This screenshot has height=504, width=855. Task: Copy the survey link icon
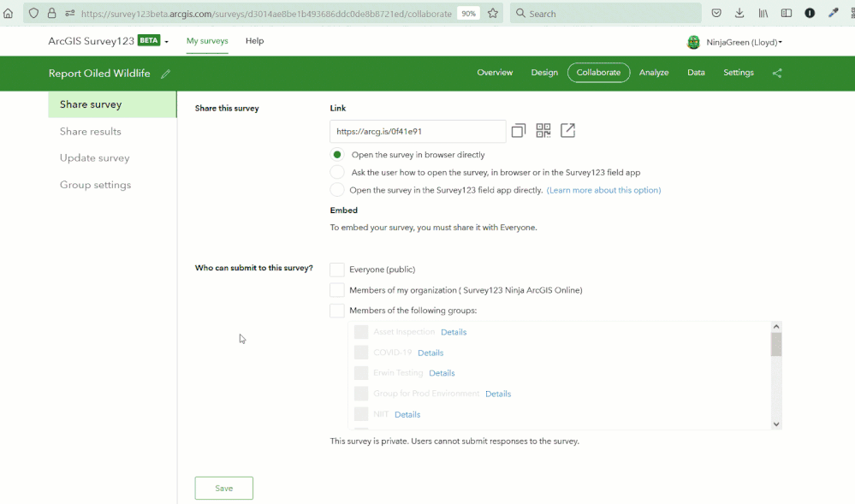518,131
